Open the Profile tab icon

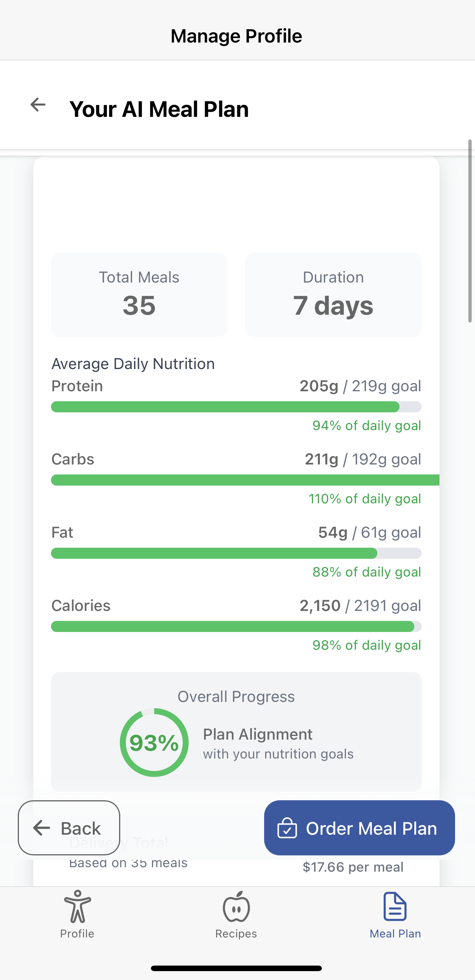coord(77,906)
